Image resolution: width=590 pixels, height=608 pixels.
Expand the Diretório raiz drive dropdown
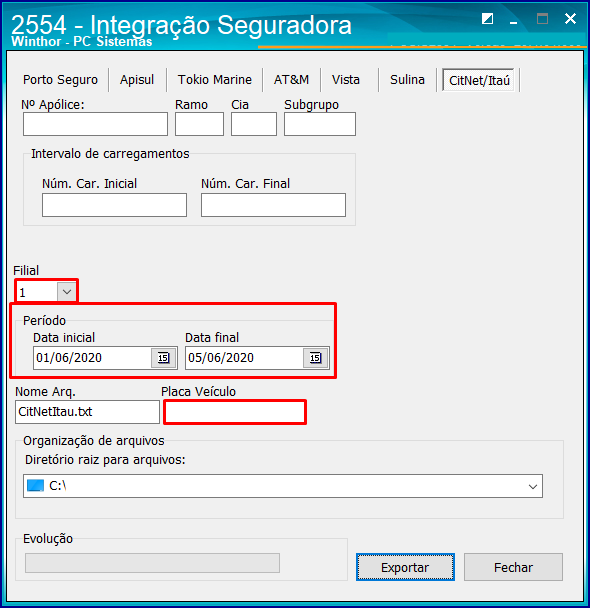[x=533, y=486]
